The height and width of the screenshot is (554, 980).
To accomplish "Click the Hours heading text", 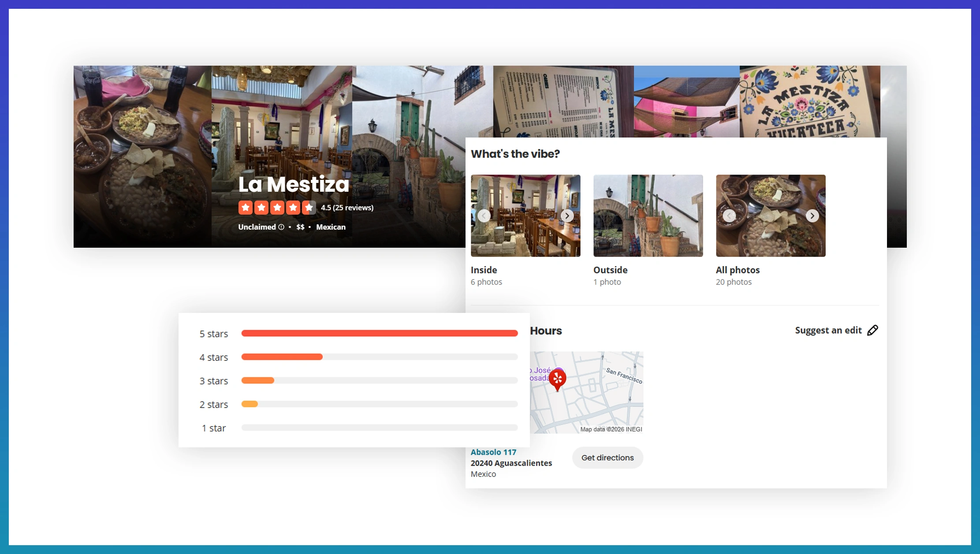I will click(x=546, y=331).
